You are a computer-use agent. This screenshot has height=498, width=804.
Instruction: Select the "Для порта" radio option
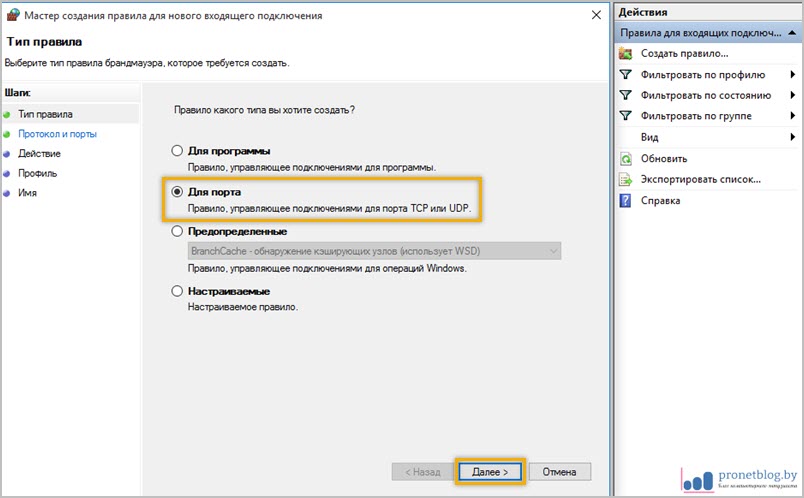(x=177, y=190)
